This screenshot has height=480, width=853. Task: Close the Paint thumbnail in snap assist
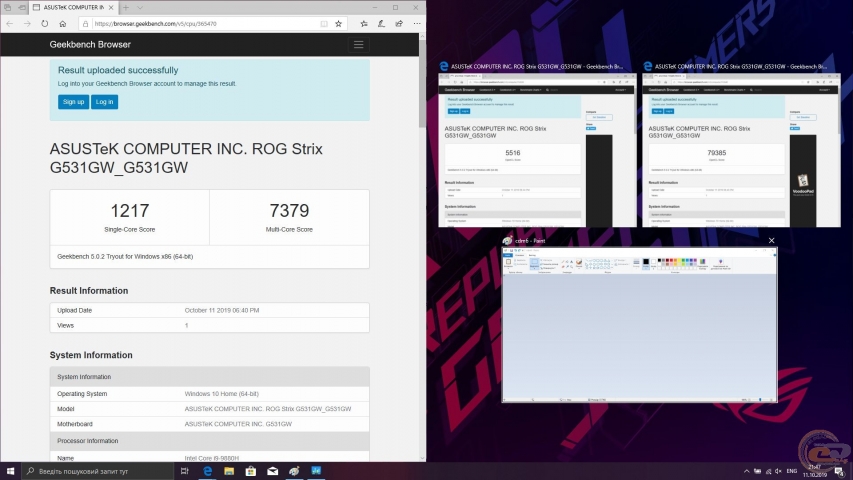(x=771, y=241)
